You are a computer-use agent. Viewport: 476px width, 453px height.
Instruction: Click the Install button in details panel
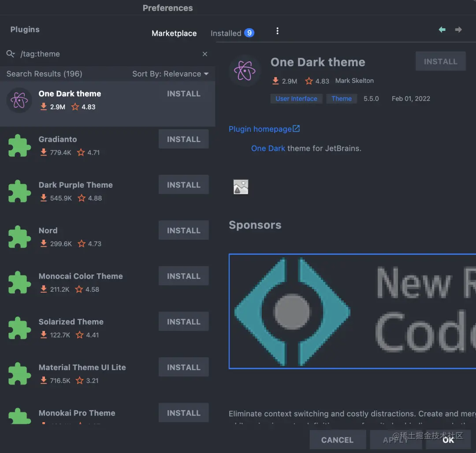[440, 62]
